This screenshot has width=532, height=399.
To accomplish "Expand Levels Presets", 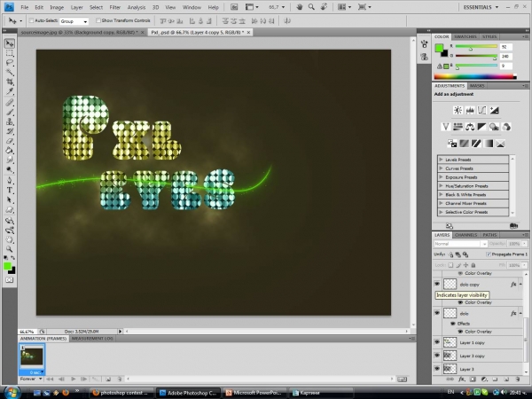I will pyautogui.click(x=441, y=159).
